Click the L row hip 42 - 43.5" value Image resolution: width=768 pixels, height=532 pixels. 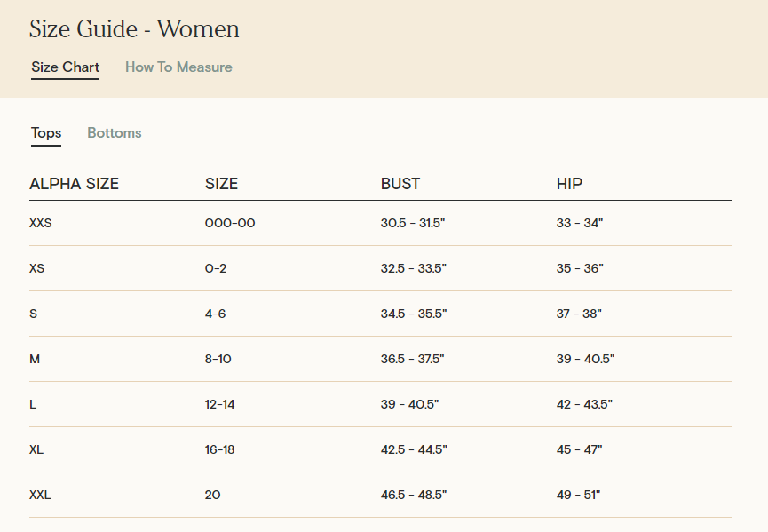click(584, 404)
